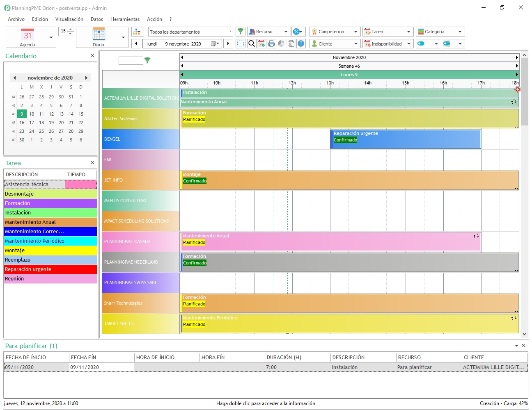Viewport: 532px width, 410px height.
Task: Click the resource filter text box
Action: pyautogui.click(x=131, y=61)
